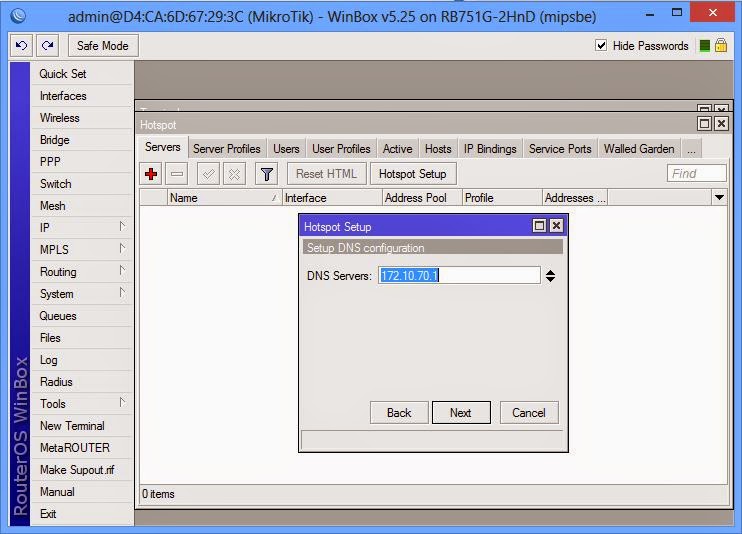Close the Hotspot Setup dialog
Image resolution: width=742 pixels, height=534 pixels.
556,226
